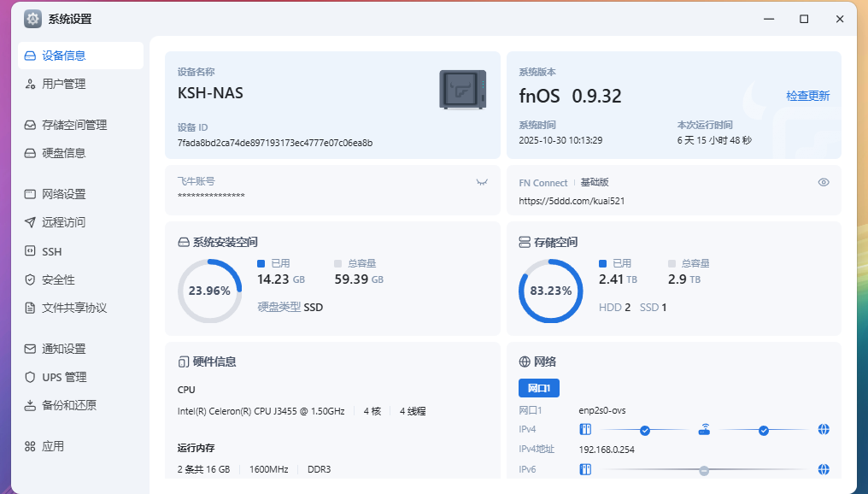This screenshot has width=868, height=494.
Task: Select the 网口1 network port tab
Action: point(538,388)
